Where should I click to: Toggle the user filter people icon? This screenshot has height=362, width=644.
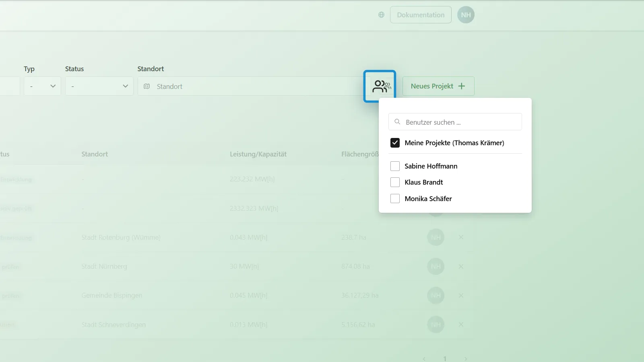click(380, 86)
